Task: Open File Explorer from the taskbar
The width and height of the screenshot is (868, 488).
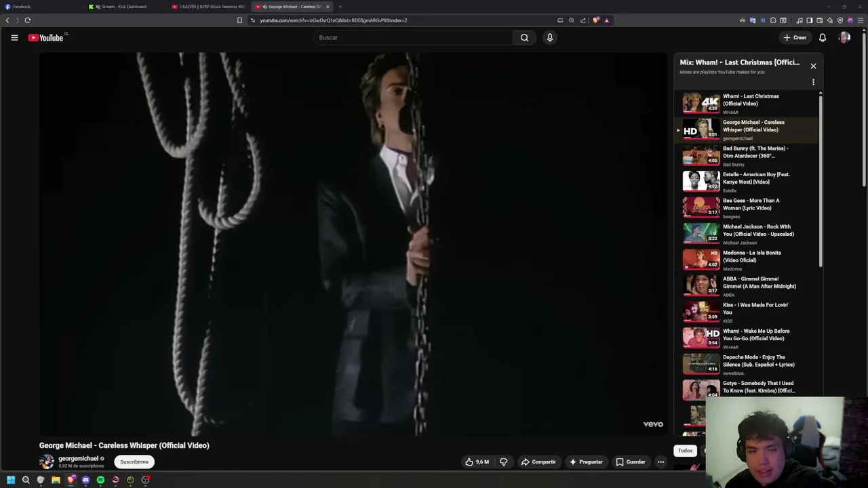Action: click(56, 480)
